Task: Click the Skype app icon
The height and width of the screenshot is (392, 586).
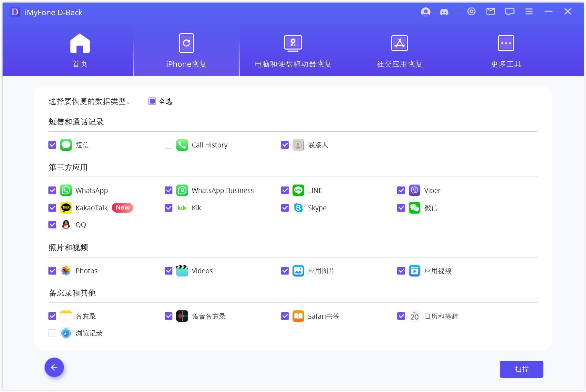Action: (x=298, y=208)
